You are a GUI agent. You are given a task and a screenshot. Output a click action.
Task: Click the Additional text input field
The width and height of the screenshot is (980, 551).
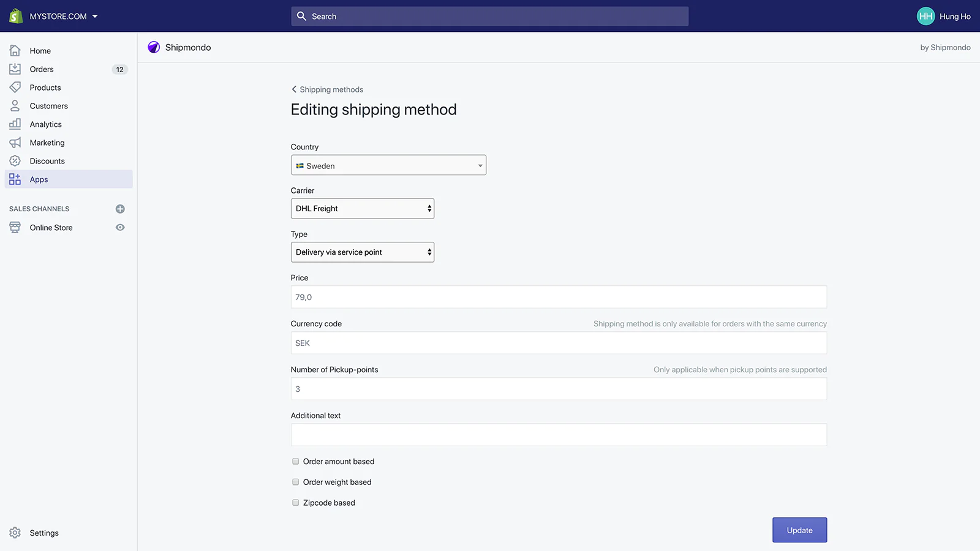559,435
